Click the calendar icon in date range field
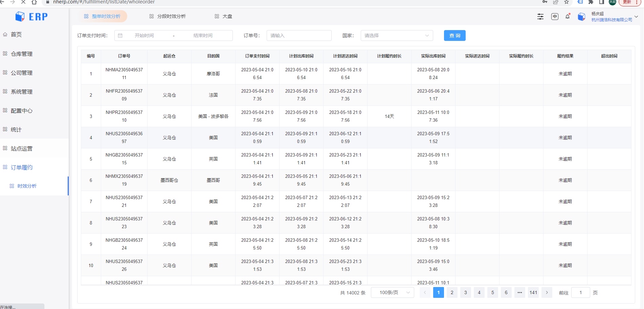 click(x=120, y=35)
